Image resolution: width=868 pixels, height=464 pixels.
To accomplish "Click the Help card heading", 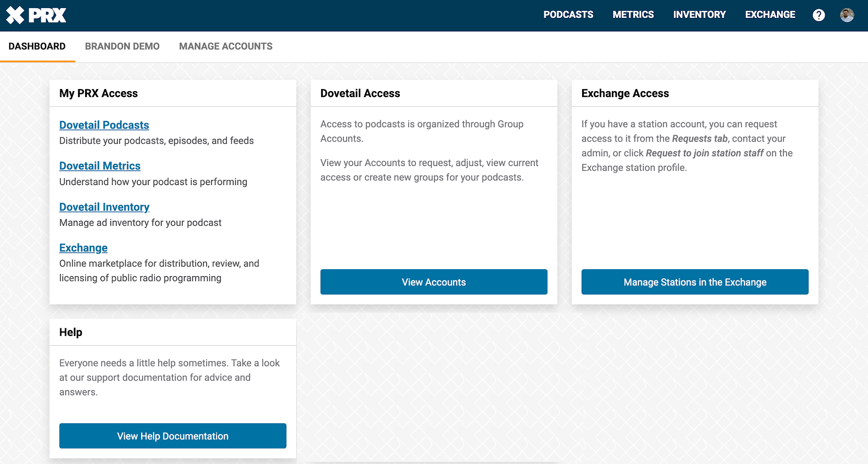I will pos(71,332).
